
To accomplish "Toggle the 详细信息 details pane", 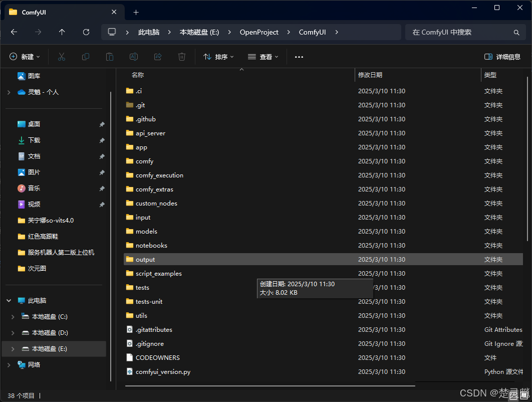I will tap(502, 57).
